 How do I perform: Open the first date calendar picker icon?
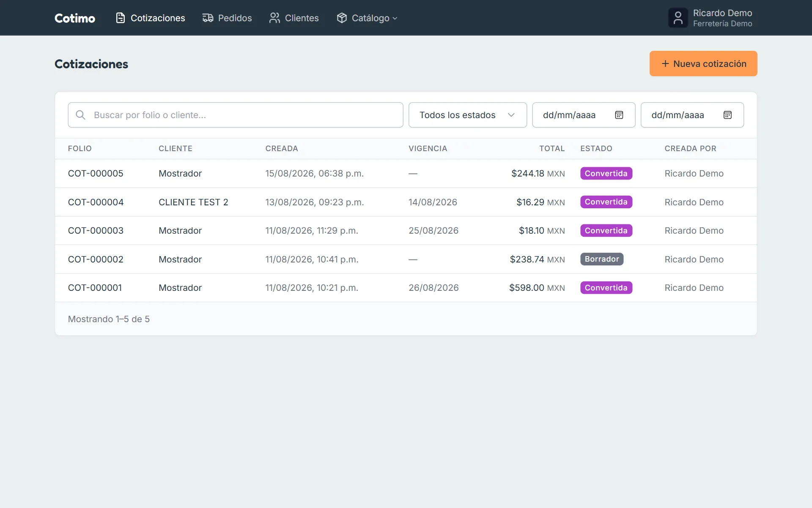click(619, 115)
